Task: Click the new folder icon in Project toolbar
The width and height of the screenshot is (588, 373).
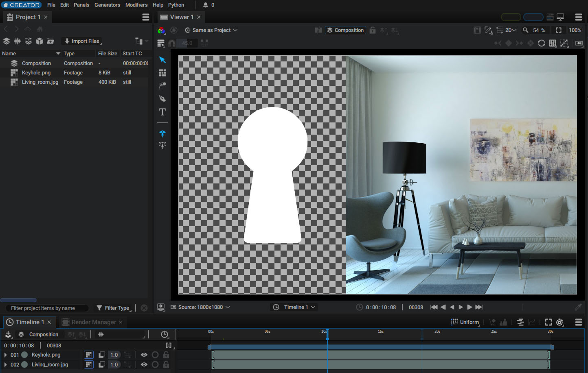Action: tap(50, 41)
